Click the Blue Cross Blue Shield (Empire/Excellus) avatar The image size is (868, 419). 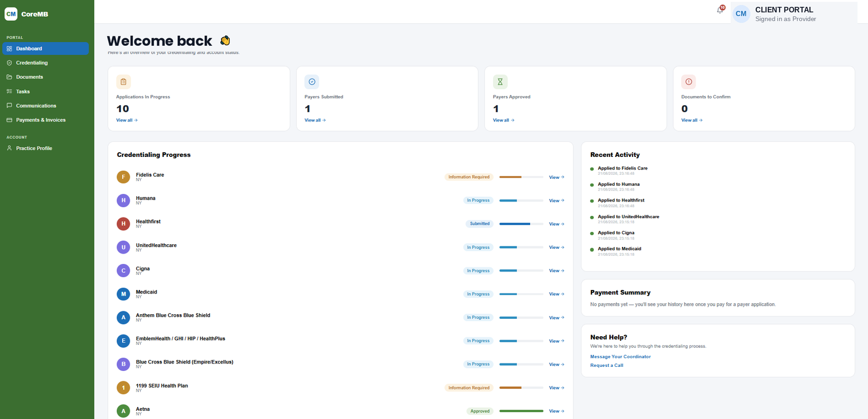(x=123, y=364)
